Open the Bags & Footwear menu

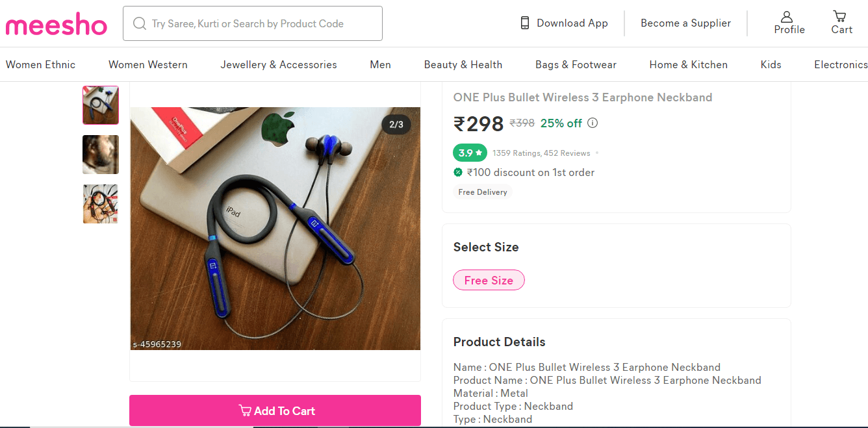576,65
